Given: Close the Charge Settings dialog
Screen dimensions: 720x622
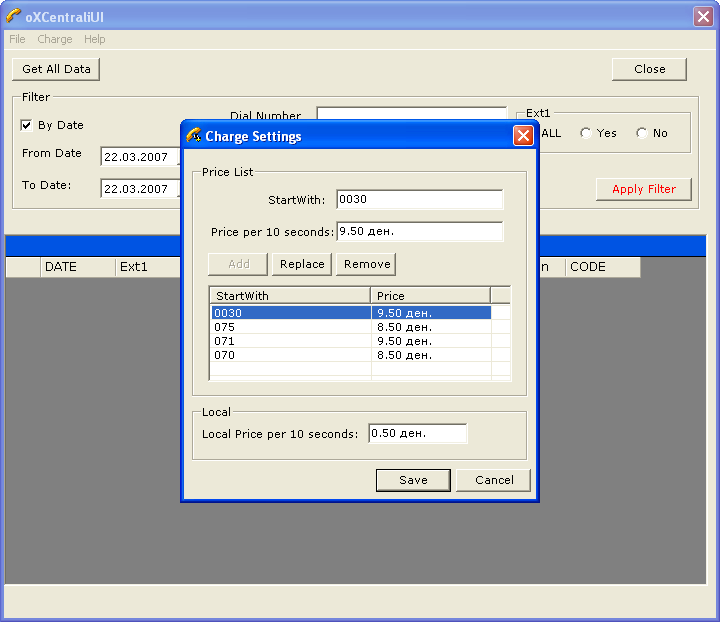Looking at the screenshot, I should pyautogui.click(x=522, y=136).
